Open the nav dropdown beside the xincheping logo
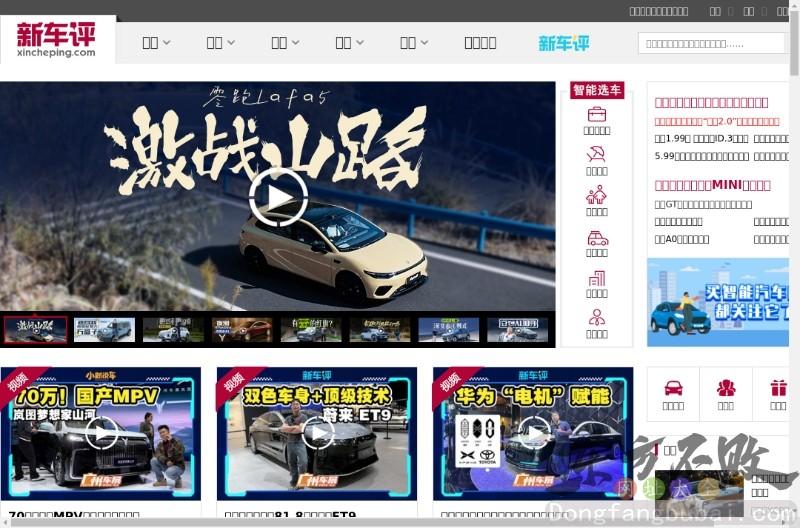Viewport: 800px width, 528px height. pyautogui.click(x=156, y=43)
